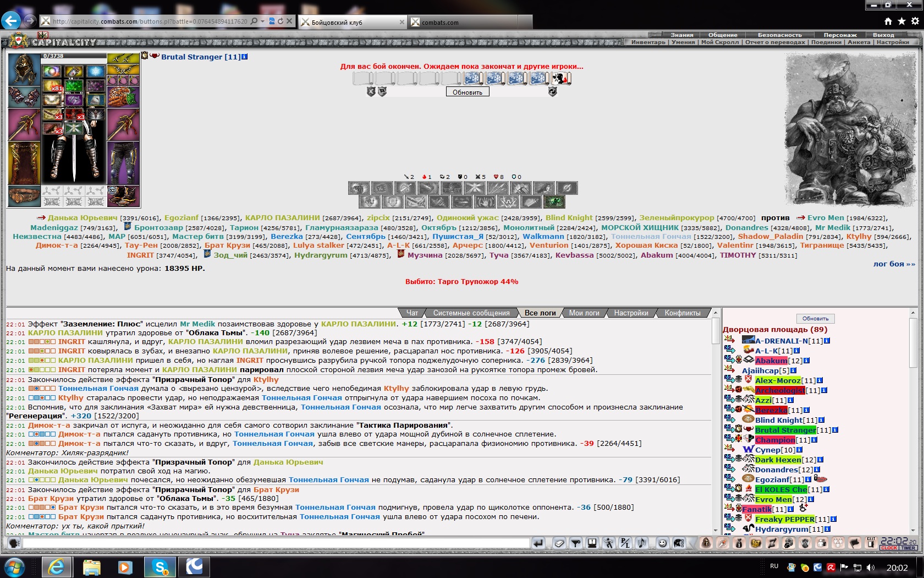This screenshot has width=924, height=578.
Task: Open the Знания top menu
Action: [682, 35]
